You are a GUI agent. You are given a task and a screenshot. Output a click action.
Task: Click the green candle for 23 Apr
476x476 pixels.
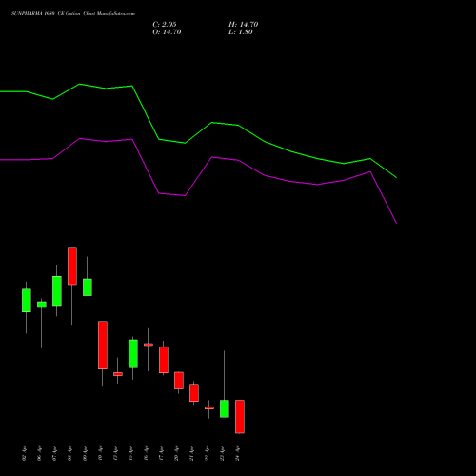225,408
